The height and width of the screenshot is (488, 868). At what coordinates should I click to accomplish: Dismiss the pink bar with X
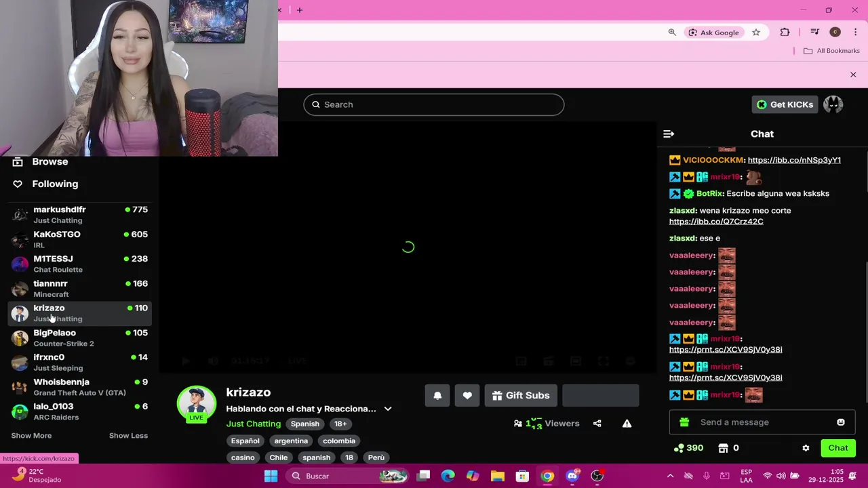coord(853,75)
